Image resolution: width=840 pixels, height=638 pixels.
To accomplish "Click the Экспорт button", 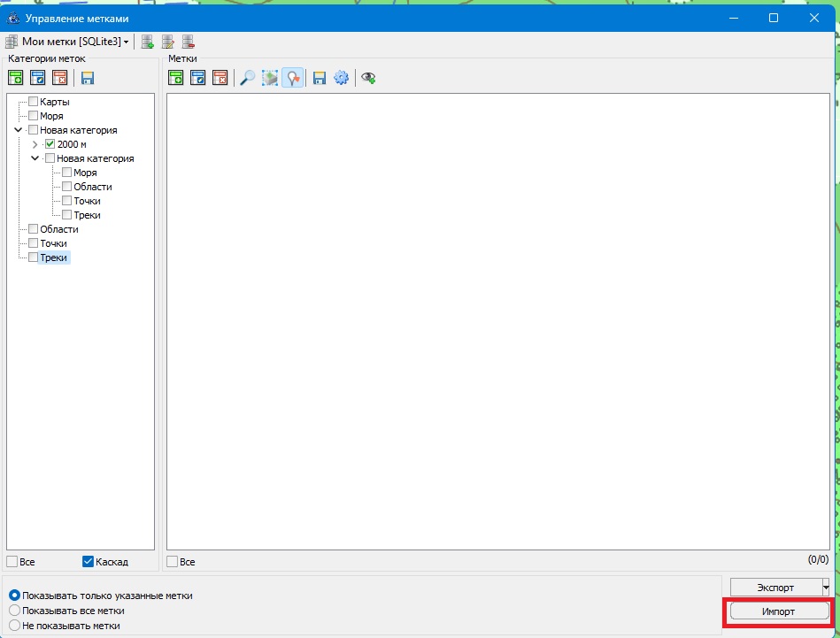I will [x=774, y=588].
